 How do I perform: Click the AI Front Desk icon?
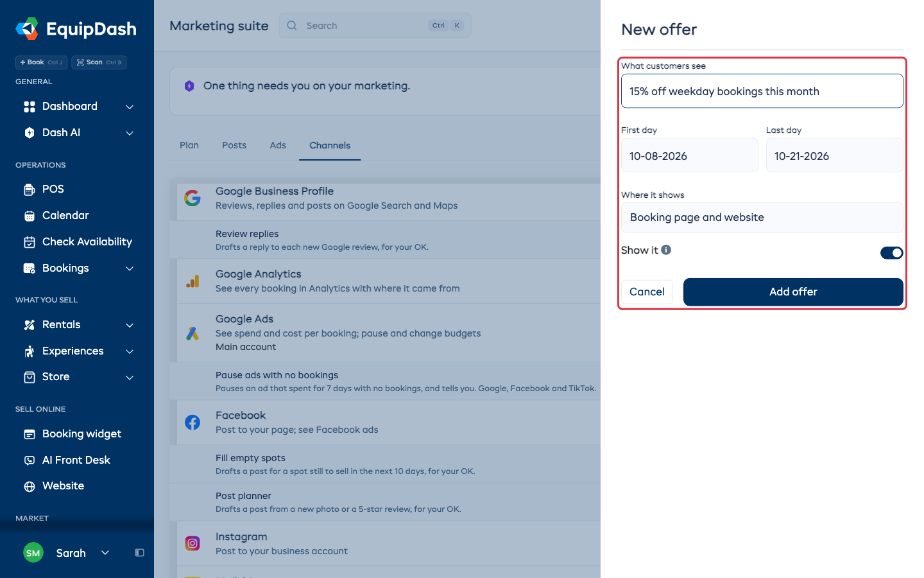30,460
